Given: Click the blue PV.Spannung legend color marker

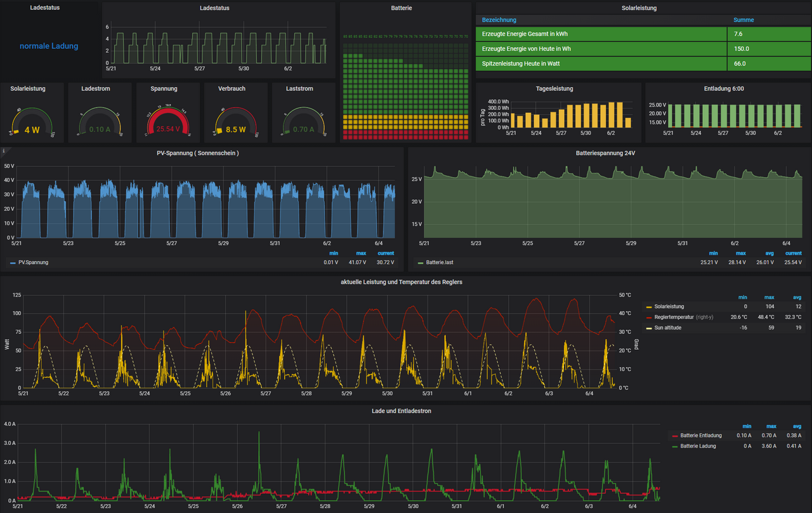Looking at the screenshot, I should click(13, 262).
